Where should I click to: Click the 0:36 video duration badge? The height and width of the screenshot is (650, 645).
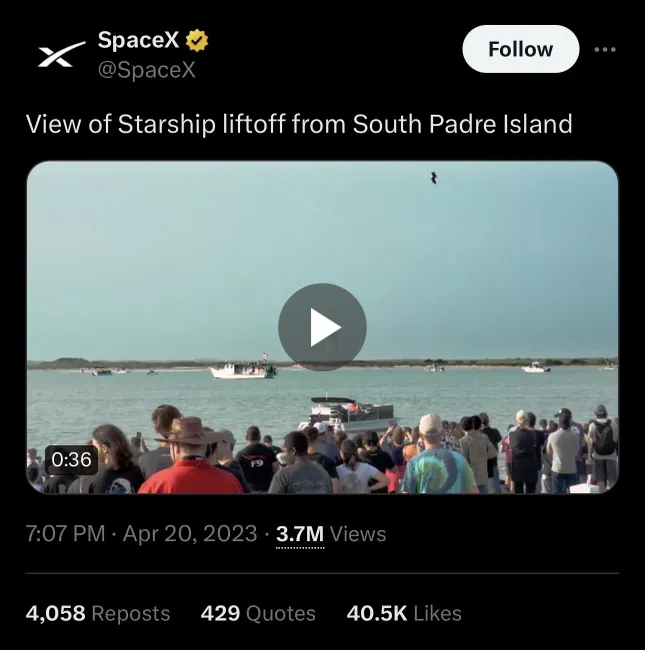pos(71,460)
